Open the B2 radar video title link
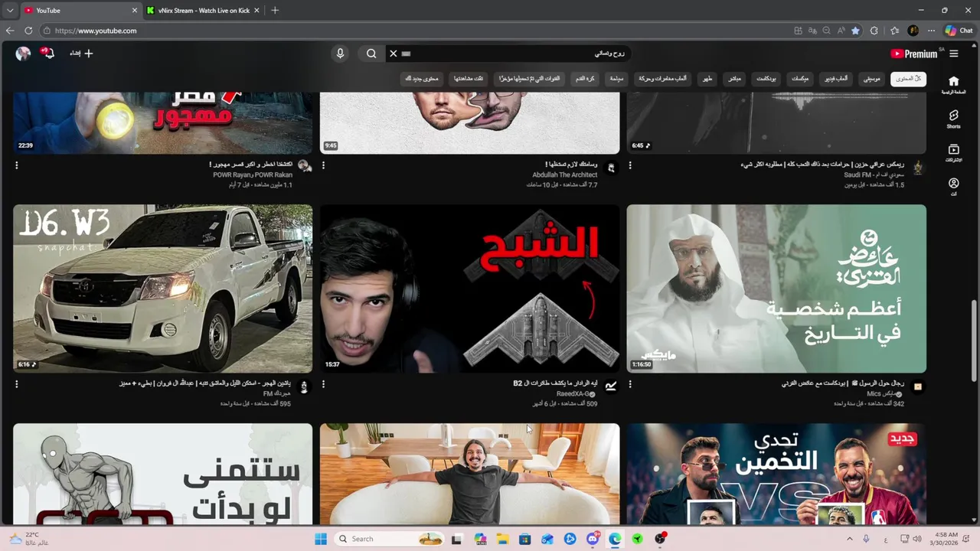This screenshot has height=551, width=980. point(555,383)
